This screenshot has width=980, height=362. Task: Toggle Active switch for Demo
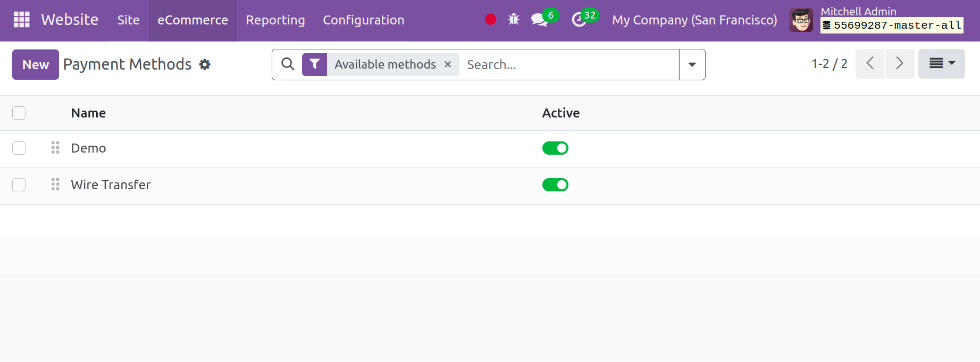[555, 148]
